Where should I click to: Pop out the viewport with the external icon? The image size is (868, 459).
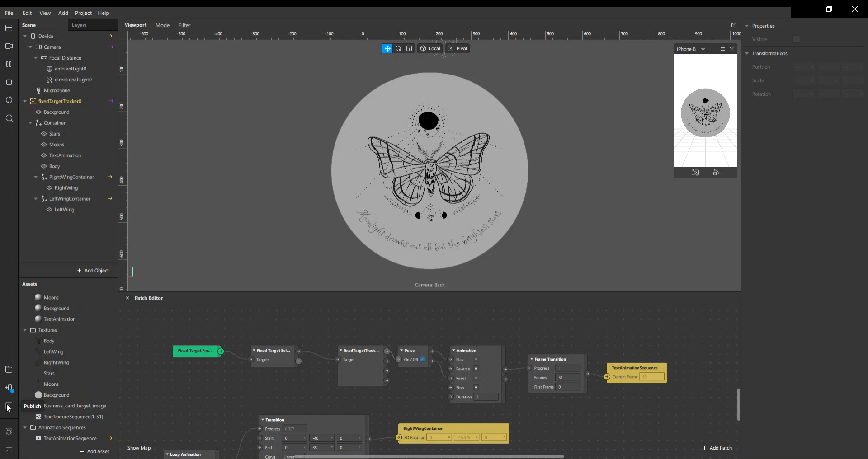733,25
